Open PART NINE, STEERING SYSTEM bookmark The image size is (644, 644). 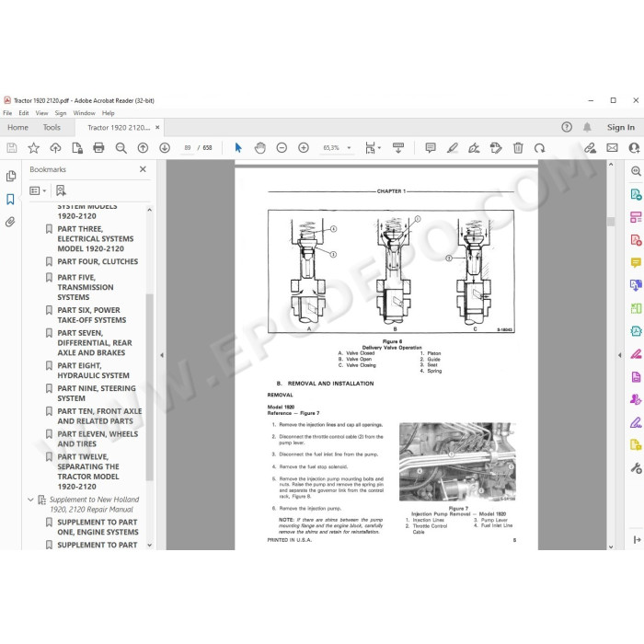click(96, 393)
